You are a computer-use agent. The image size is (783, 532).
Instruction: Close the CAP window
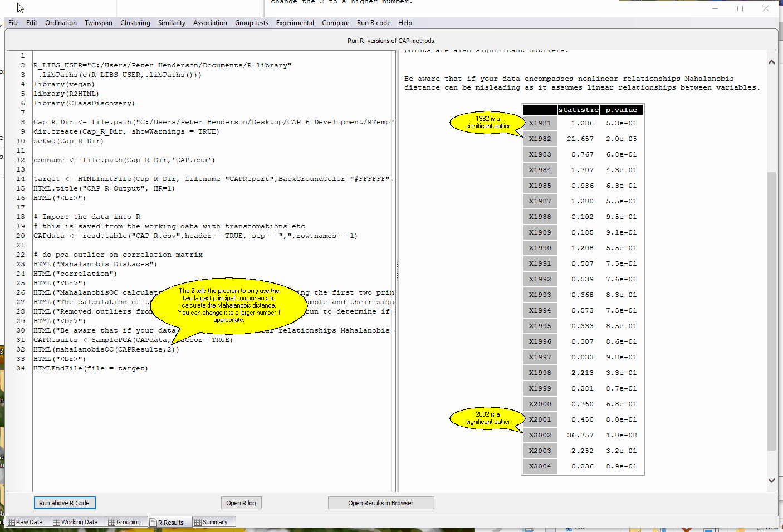tap(766, 8)
